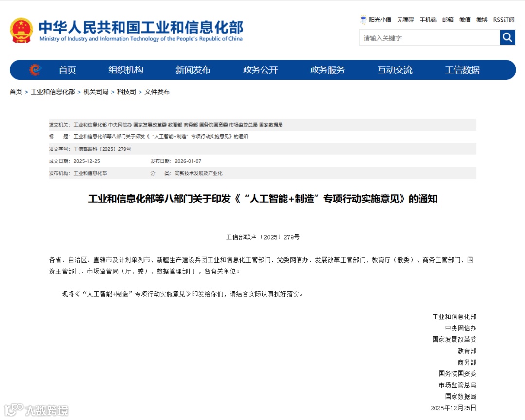Image resolution: width=525 pixels, height=420 pixels.
Task: Click the closing date 2025年12月25日
Action: pyautogui.click(x=453, y=408)
